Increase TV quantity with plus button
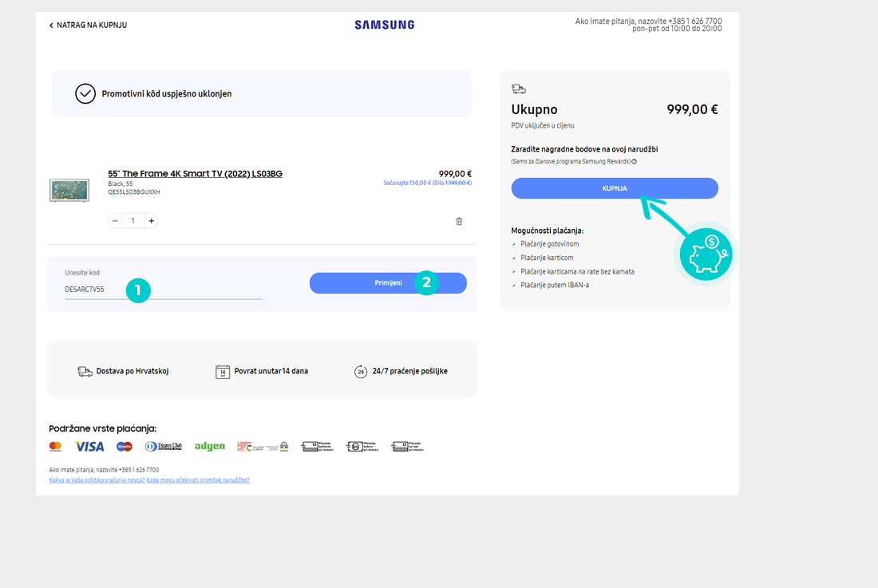The image size is (878, 588). (x=151, y=221)
